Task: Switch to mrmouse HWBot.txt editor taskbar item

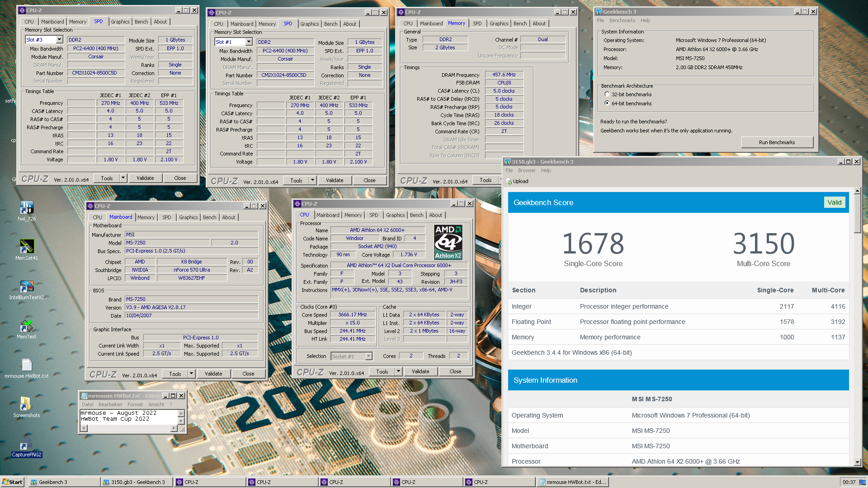Action: (x=573, y=482)
